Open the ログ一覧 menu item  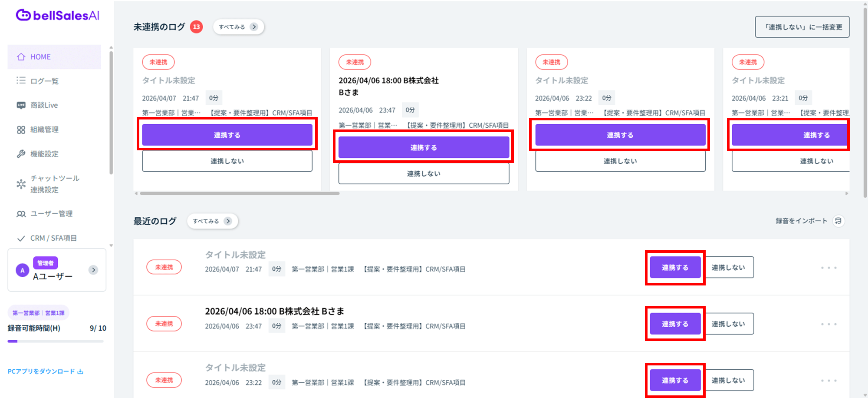[x=44, y=81]
